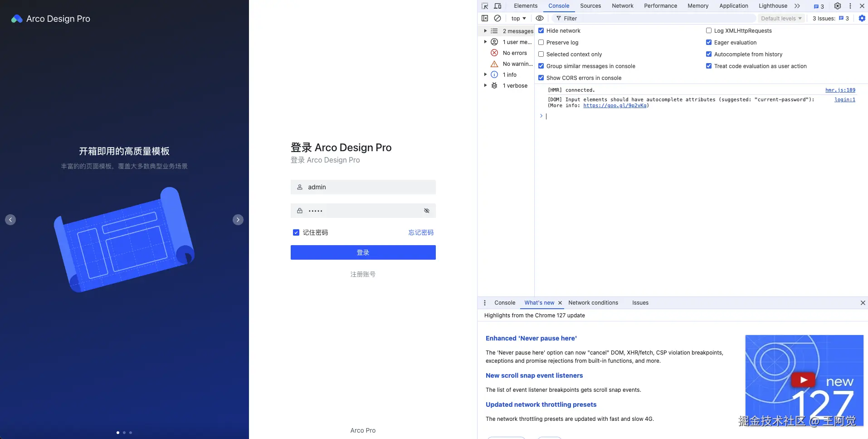
Task: Switch to the Elements tab
Action: (x=526, y=6)
